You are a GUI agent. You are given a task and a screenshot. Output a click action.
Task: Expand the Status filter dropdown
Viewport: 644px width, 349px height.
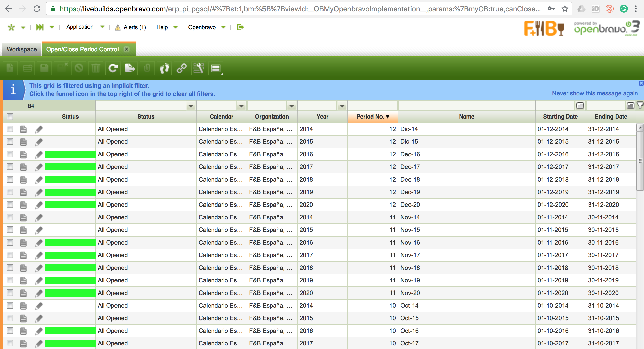[191, 106]
